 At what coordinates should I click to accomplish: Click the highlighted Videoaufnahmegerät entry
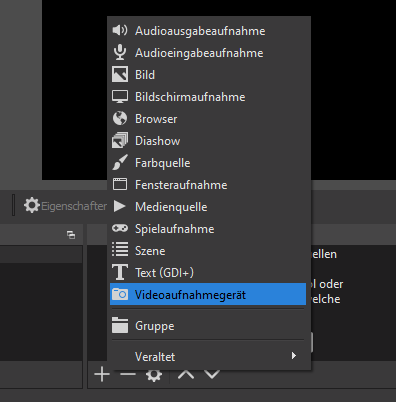(208, 294)
